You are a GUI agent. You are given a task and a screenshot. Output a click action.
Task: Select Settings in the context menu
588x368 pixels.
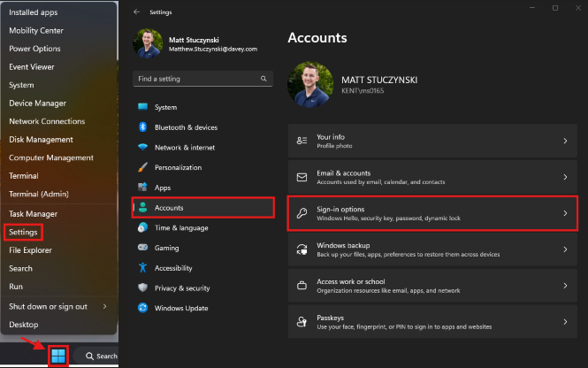23,232
